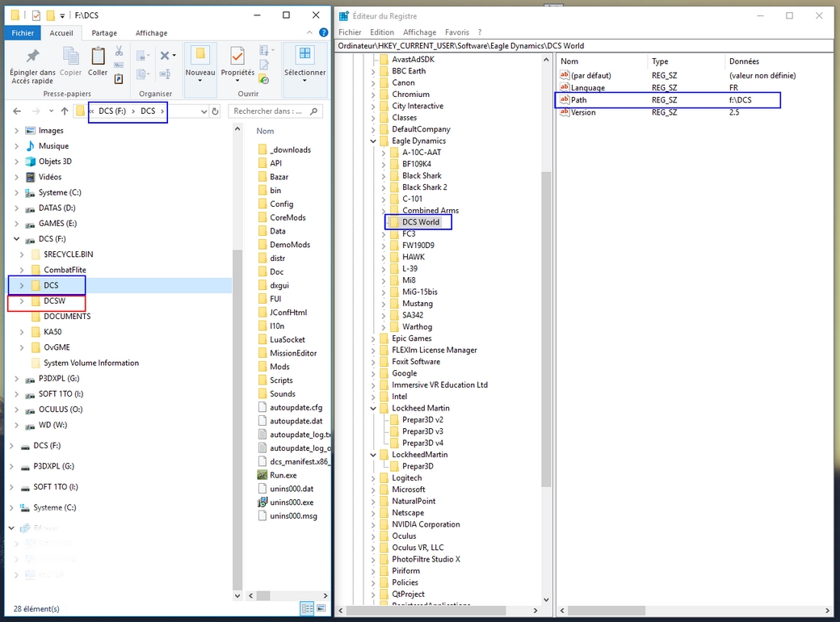The image size is (840, 622).
Task: Click the registry tree vertical scrollbar
Action: (546, 329)
